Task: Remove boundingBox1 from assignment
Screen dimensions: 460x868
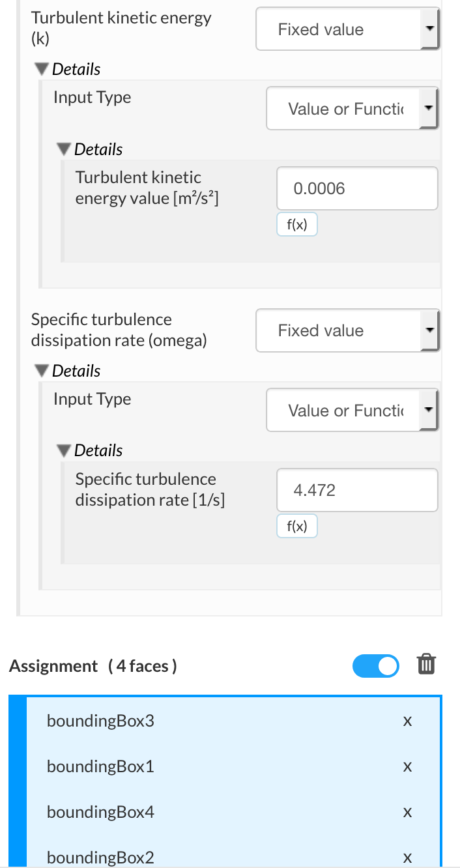Action: coord(407,767)
